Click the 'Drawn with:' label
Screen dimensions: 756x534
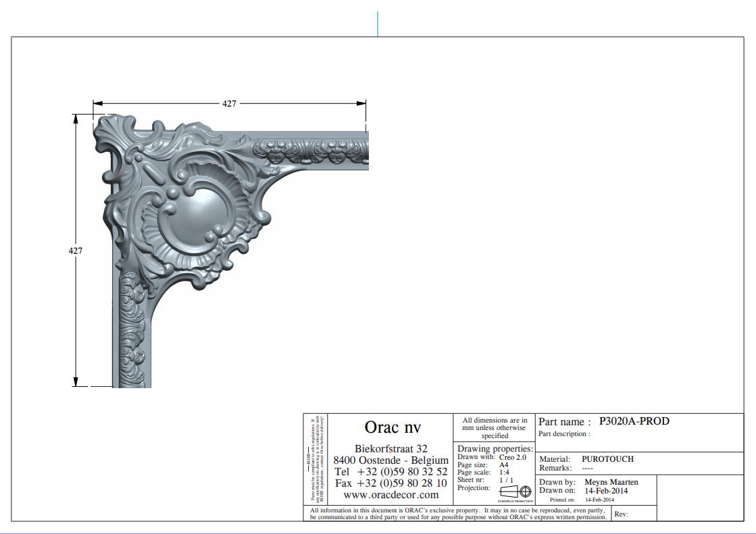coord(476,457)
